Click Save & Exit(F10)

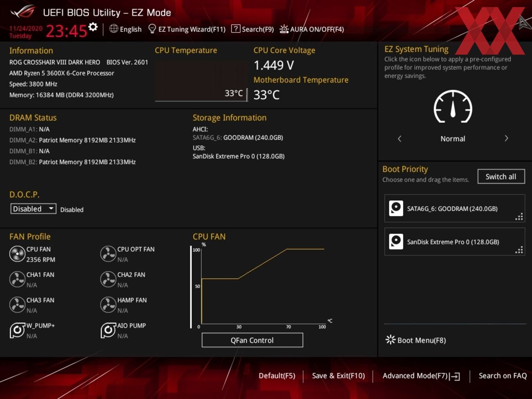338,376
